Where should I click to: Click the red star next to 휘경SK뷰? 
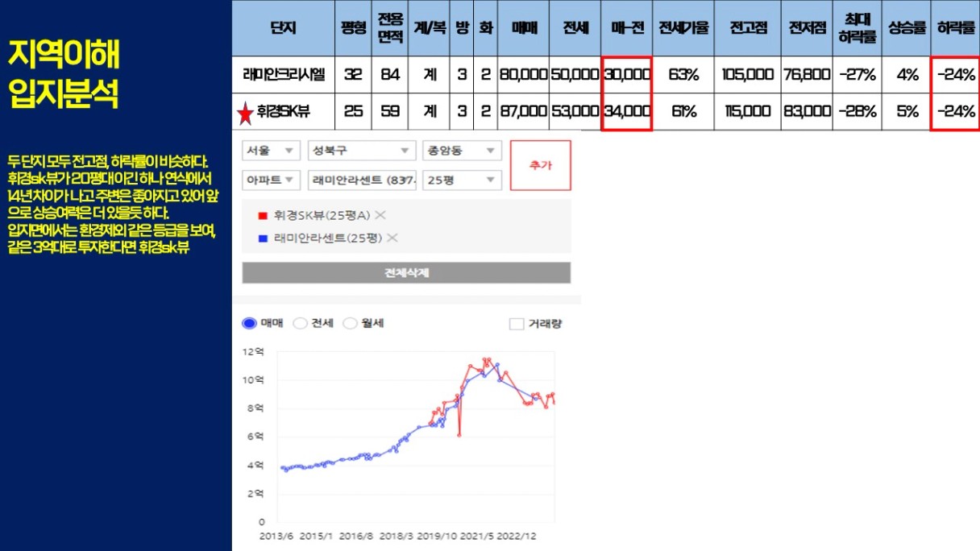click(x=245, y=114)
